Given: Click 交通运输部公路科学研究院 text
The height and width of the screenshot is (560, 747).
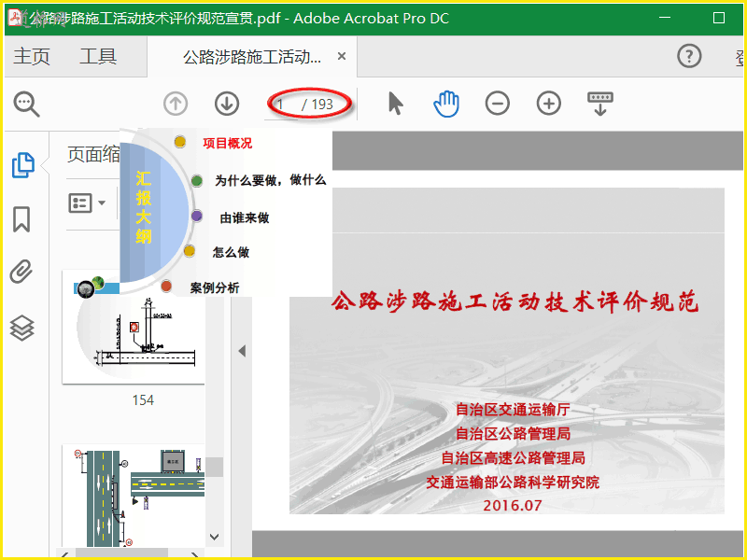Looking at the screenshot, I should (513, 482).
